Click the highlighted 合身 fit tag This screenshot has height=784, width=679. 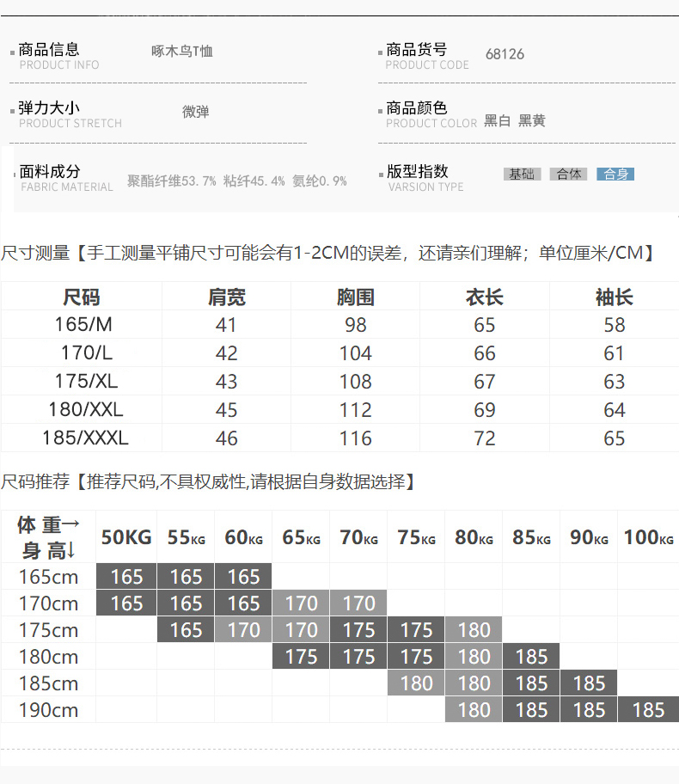click(x=615, y=174)
